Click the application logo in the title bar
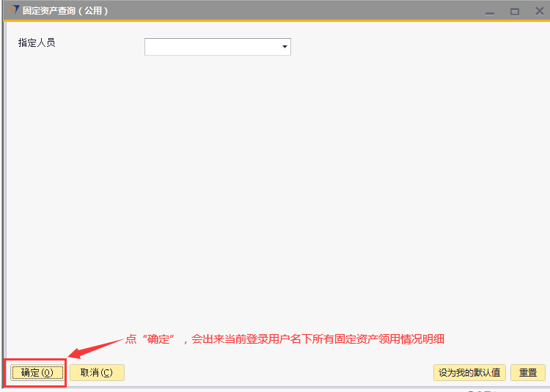Viewport: 550px width, 392px height. click(x=14, y=10)
